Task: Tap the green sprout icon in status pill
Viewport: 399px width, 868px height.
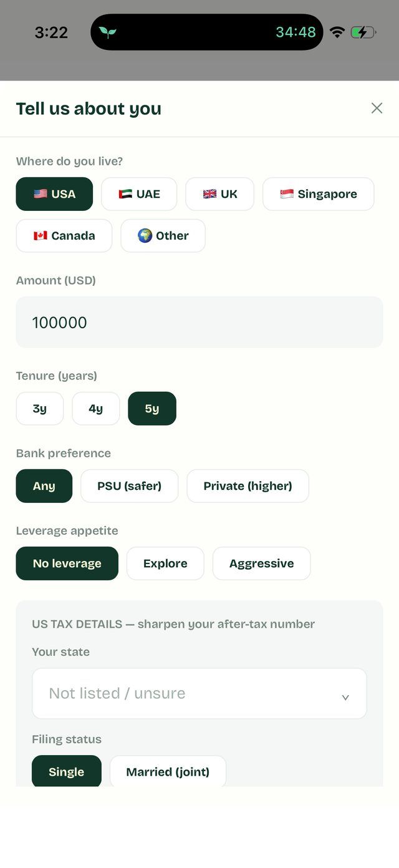Action: (108, 32)
